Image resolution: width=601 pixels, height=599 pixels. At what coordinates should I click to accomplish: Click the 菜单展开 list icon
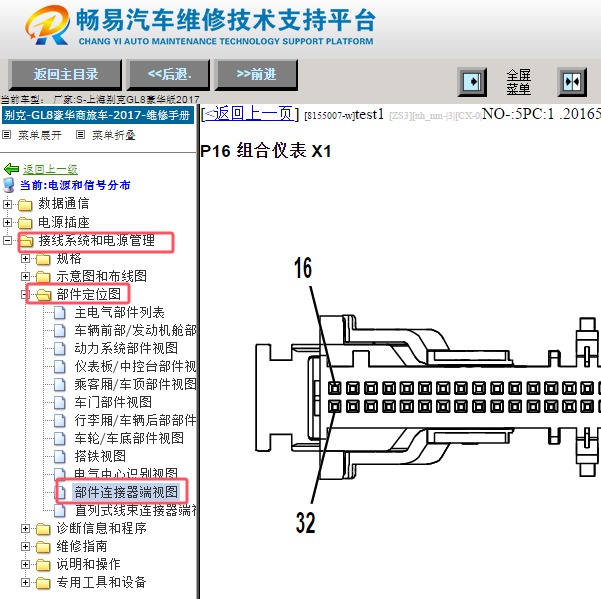(x=7, y=135)
